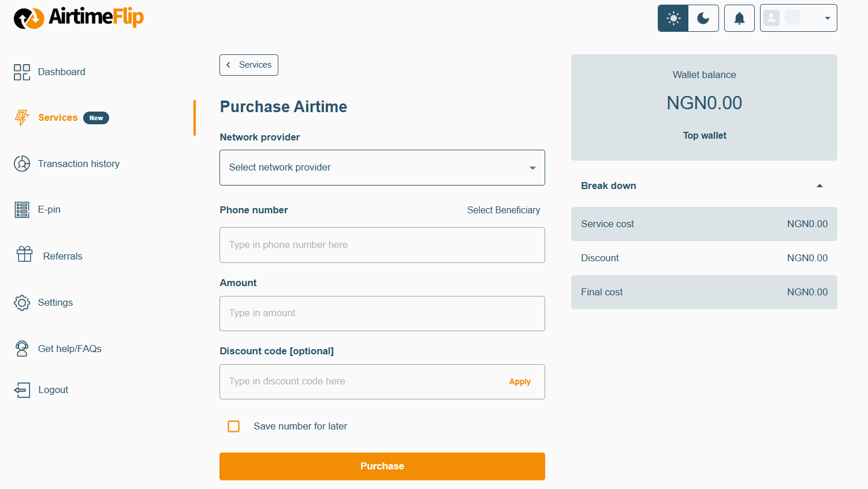Switch to dark mode moon toggle
The height and width of the screenshot is (489, 868).
point(703,18)
